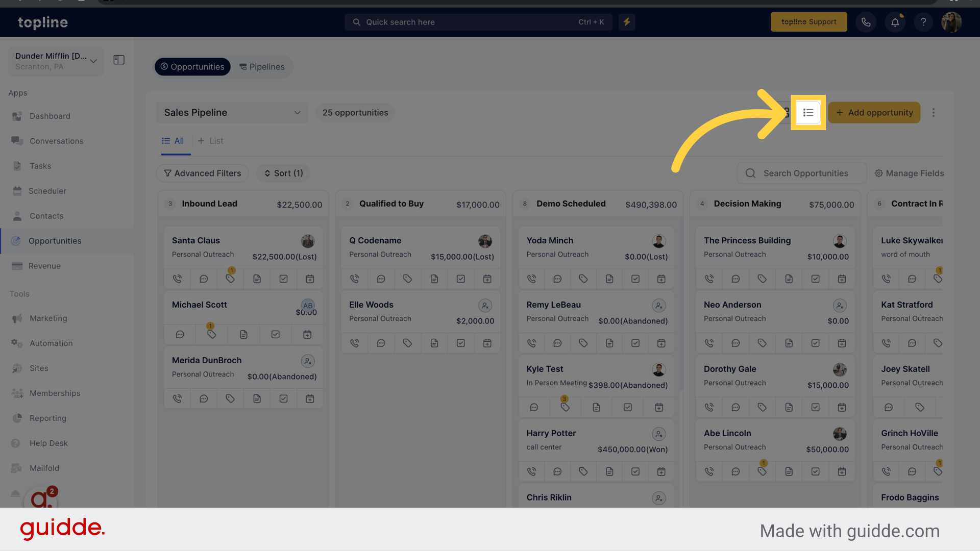This screenshot has width=980, height=551.
Task: Expand Sort options dropdown
Action: coord(283,173)
